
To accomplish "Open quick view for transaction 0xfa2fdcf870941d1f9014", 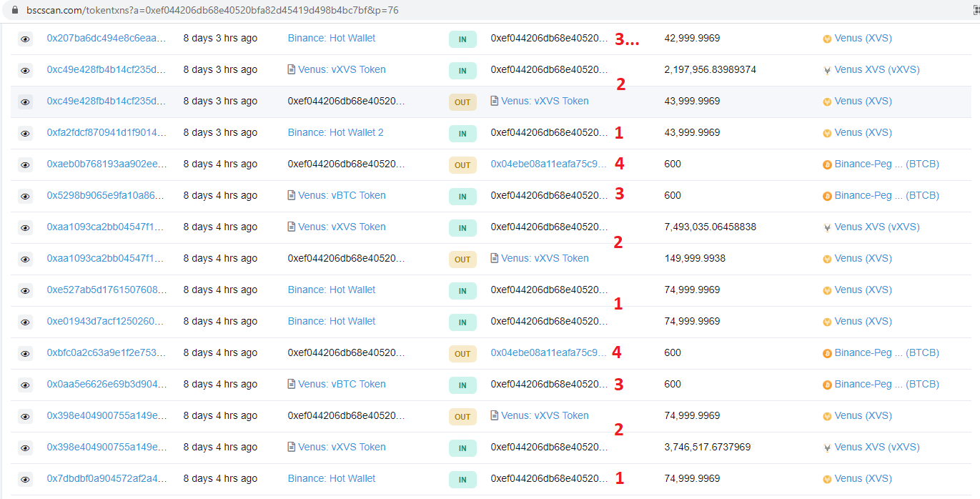I will (25, 134).
